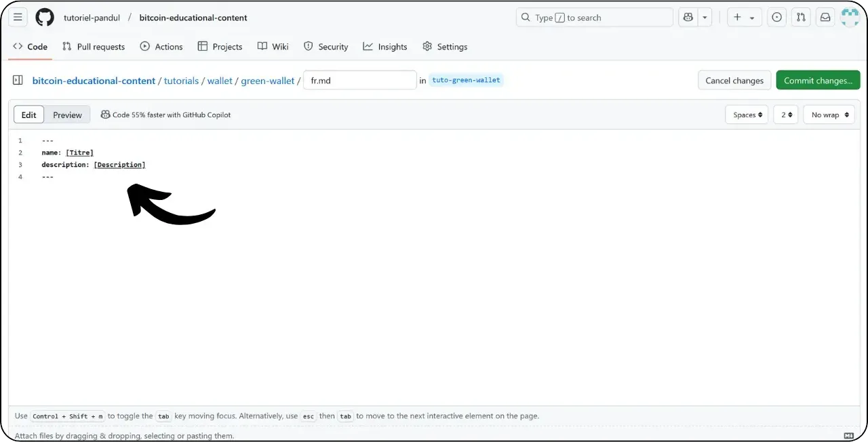Change indent size using the 2 dropdown
The height and width of the screenshot is (442, 868).
tap(785, 115)
